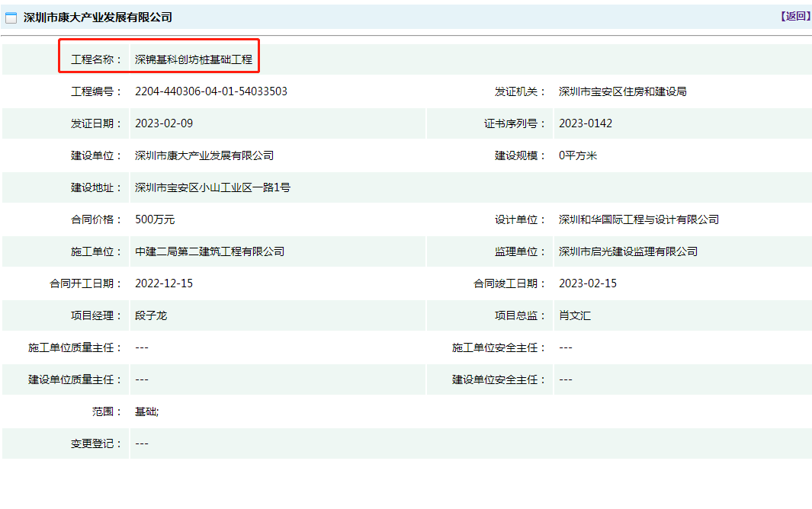The image size is (812, 509).
Task: Click the 返回 link to go back
Action: [x=794, y=16]
